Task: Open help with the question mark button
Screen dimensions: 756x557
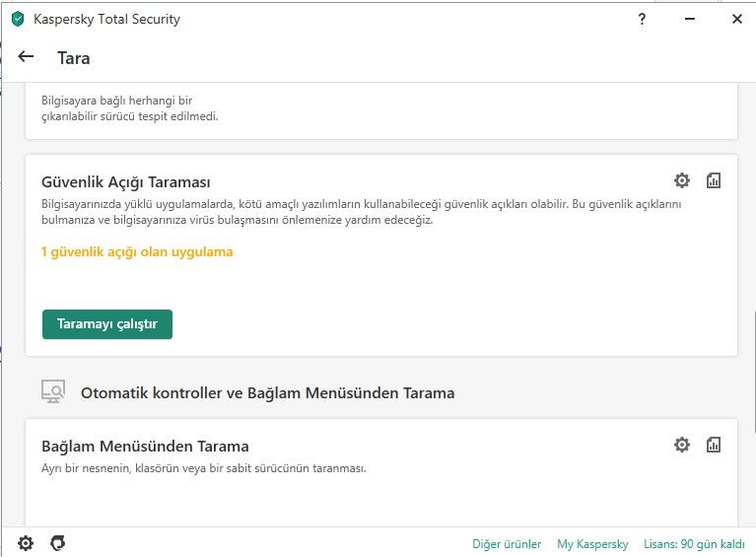Action: [642, 19]
